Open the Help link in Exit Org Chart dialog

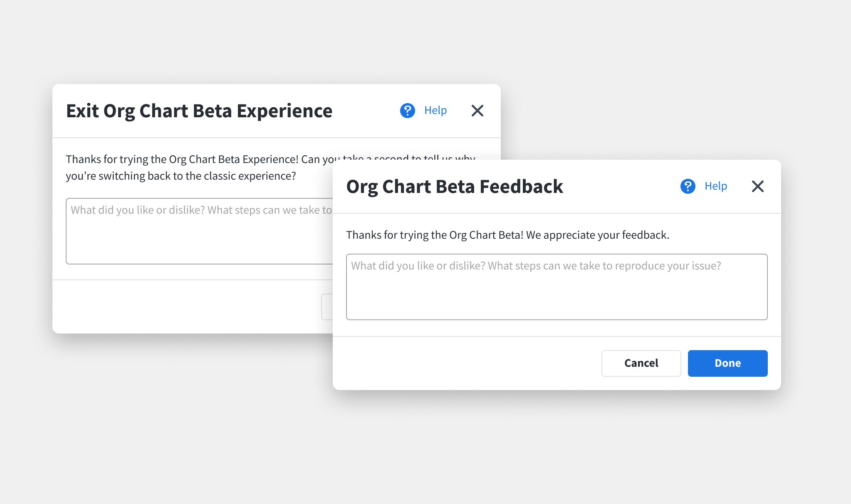tap(435, 111)
